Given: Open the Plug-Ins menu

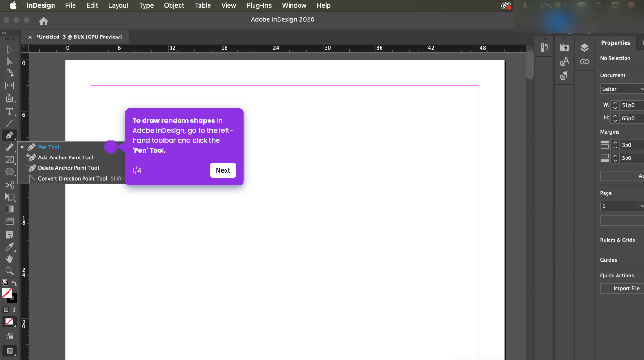Looking at the screenshot, I should pos(259,5).
